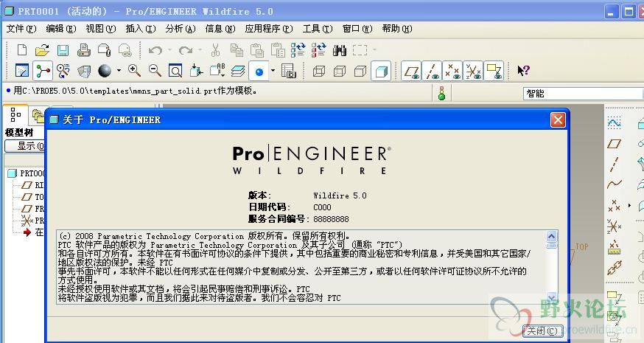Viewport: 644px width, 343px height.
Task: Open the 插入(I) menu
Action: click(141, 29)
